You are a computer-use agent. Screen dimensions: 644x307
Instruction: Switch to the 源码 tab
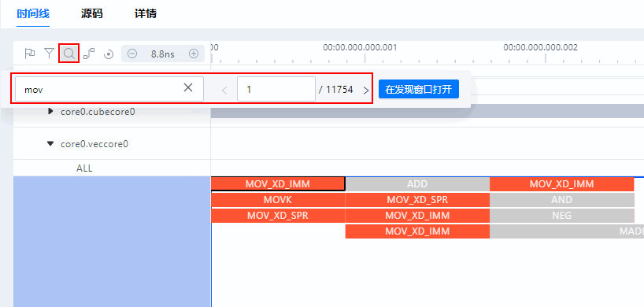92,14
